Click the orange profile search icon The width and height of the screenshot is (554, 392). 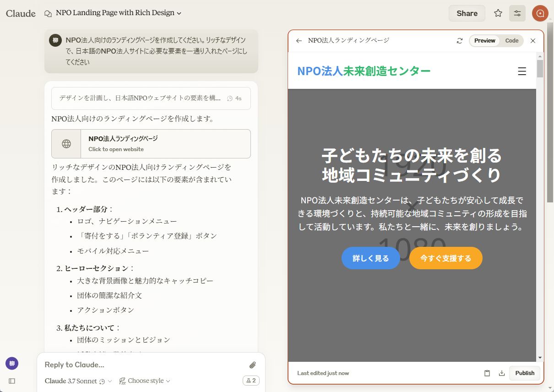tap(540, 13)
